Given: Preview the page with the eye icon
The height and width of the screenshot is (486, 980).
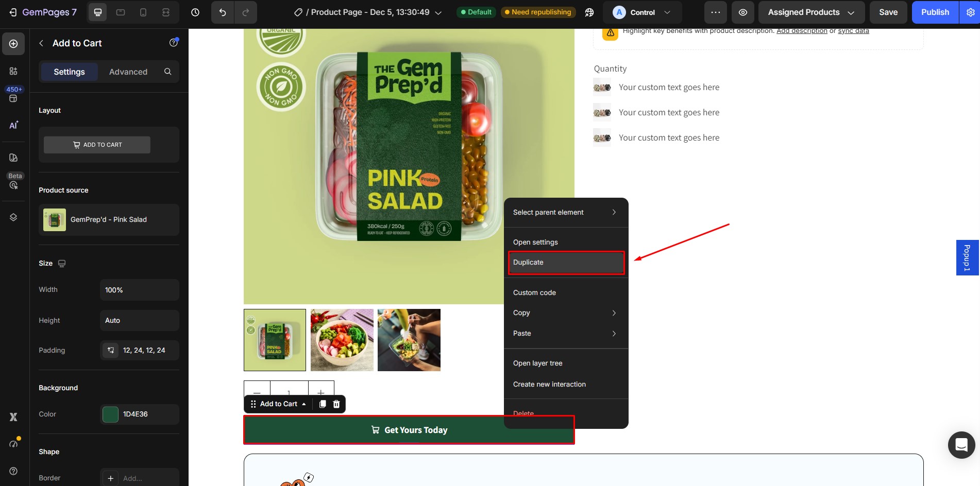Looking at the screenshot, I should 743,12.
